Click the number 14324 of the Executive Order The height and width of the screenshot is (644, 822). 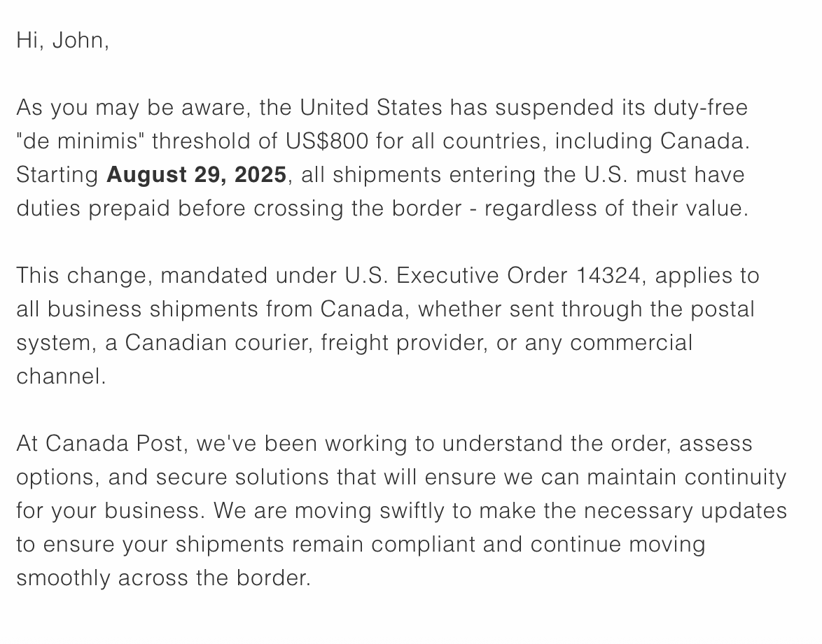click(608, 275)
